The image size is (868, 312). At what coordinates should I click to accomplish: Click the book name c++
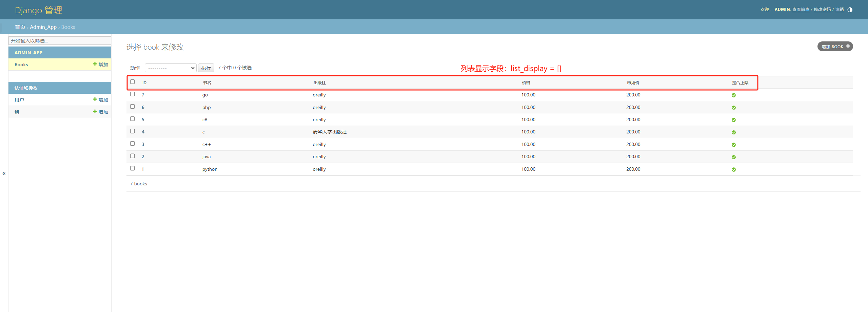(x=206, y=144)
